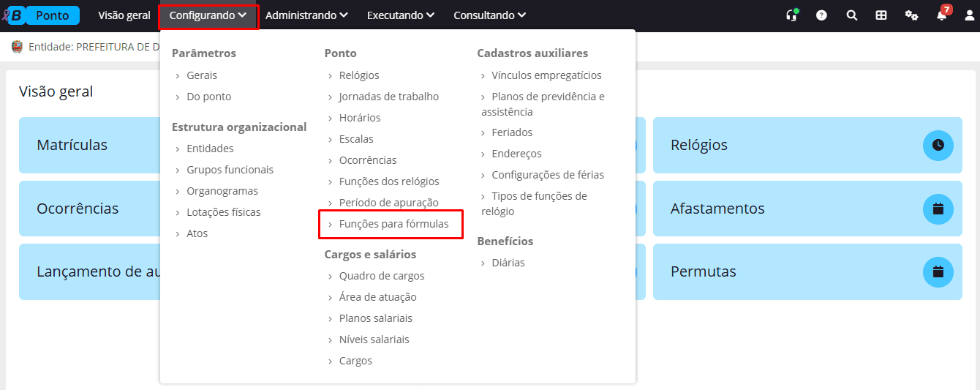The image size is (980, 390).
Task: Click the grid table icon in top bar
Action: pyautogui.click(x=881, y=15)
